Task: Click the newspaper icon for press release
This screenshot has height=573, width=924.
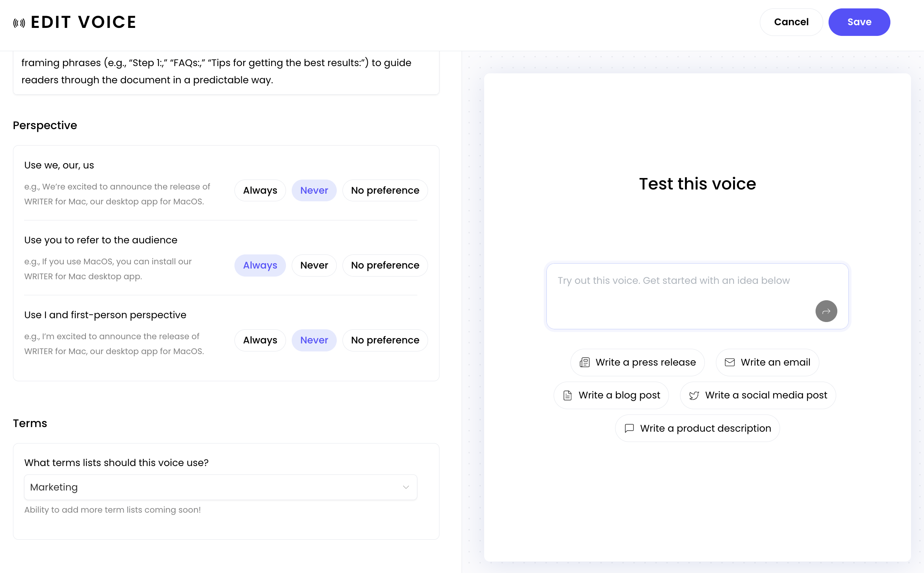Action: click(585, 363)
